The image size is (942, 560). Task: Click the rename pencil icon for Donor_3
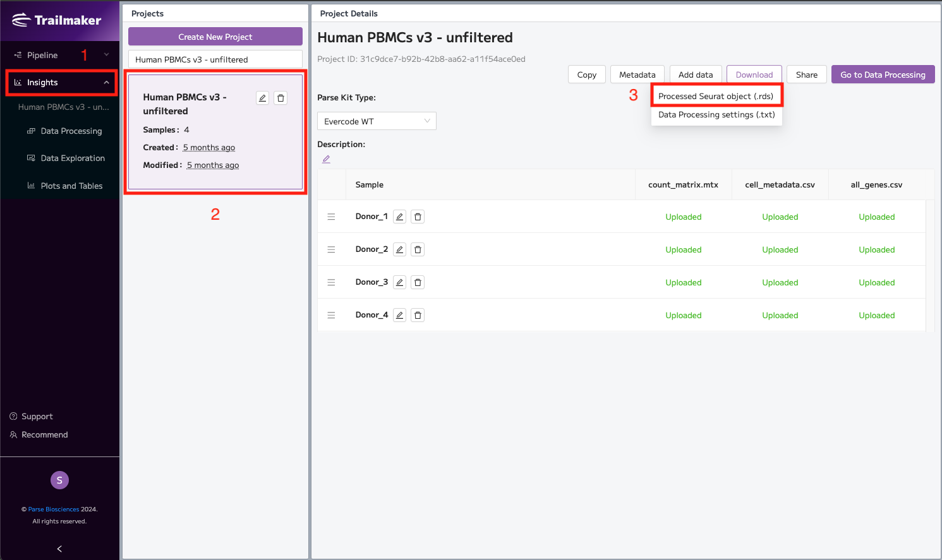point(399,282)
